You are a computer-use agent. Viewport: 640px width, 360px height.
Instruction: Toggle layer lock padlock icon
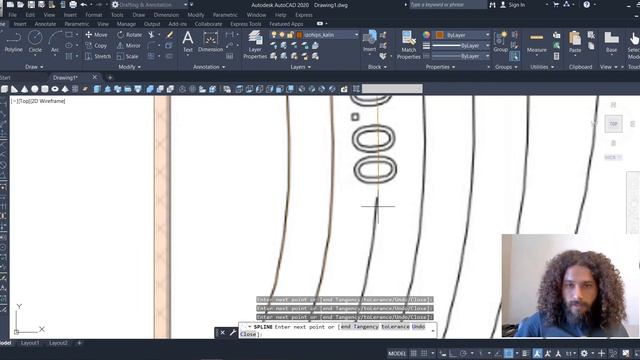coord(290,35)
